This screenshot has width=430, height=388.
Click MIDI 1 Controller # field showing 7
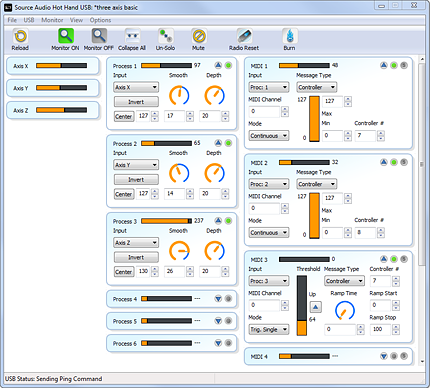click(365, 136)
